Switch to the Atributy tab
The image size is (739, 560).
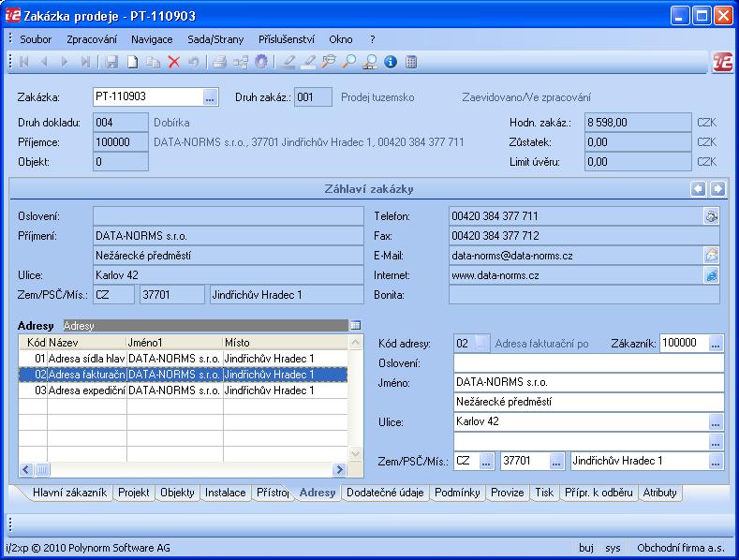(659, 493)
